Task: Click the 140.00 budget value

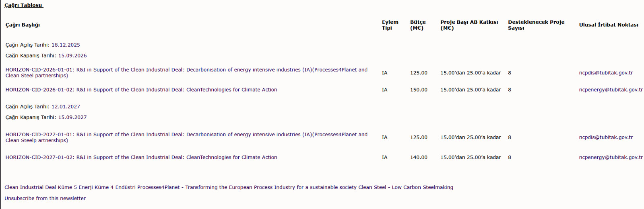Action: [x=419, y=158]
